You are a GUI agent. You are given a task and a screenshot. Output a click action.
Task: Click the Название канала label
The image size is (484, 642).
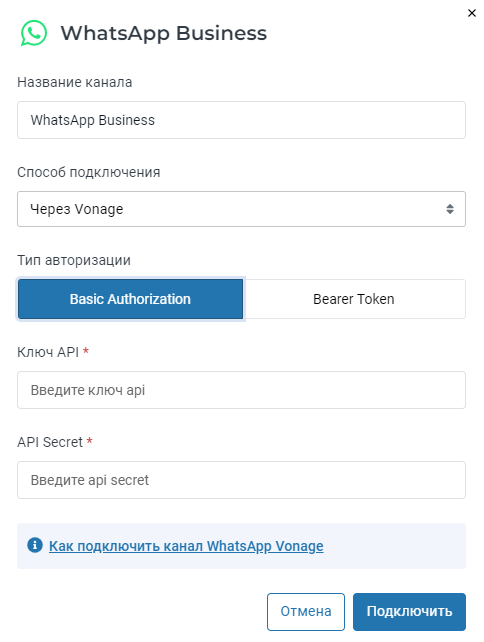tap(75, 82)
